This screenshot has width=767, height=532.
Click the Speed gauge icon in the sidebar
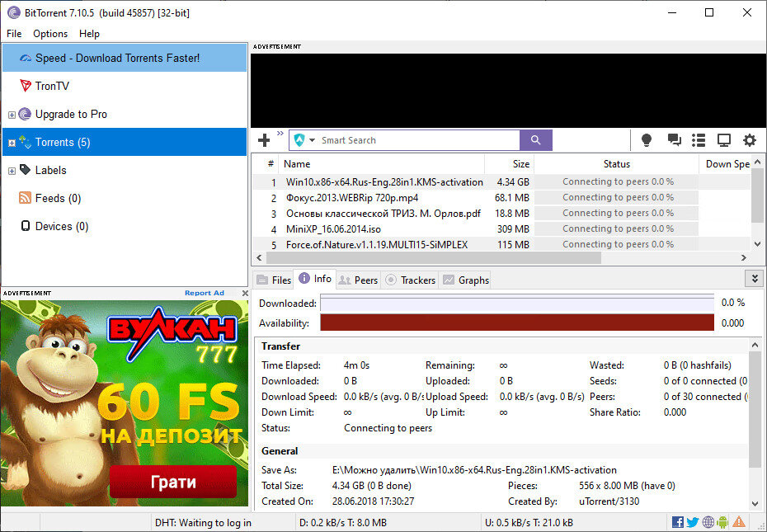click(x=25, y=59)
